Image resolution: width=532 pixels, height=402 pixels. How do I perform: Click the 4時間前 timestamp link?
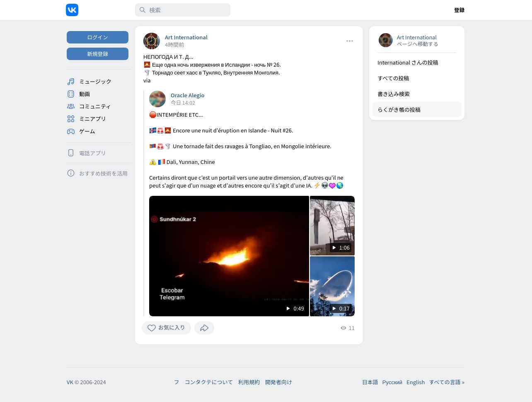[174, 45]
